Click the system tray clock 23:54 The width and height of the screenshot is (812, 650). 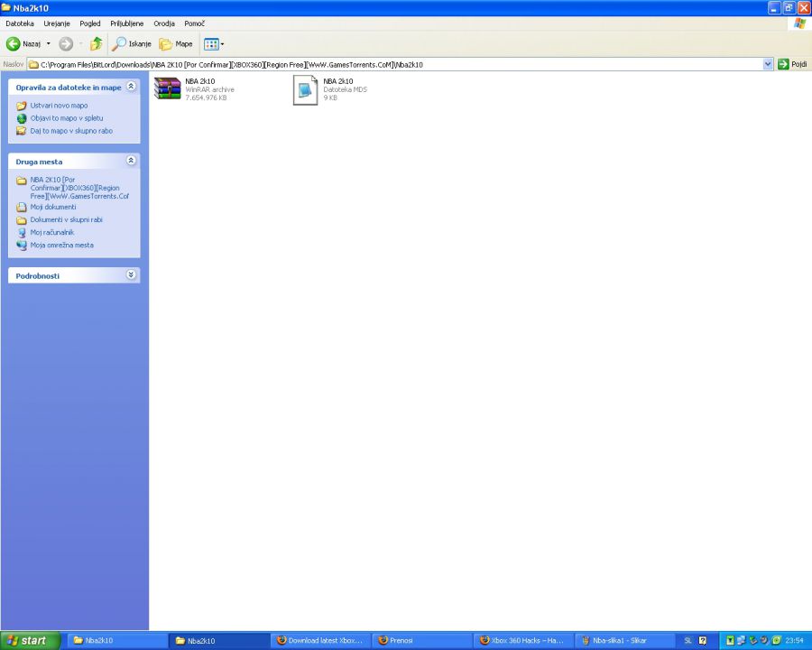(794, 641)
